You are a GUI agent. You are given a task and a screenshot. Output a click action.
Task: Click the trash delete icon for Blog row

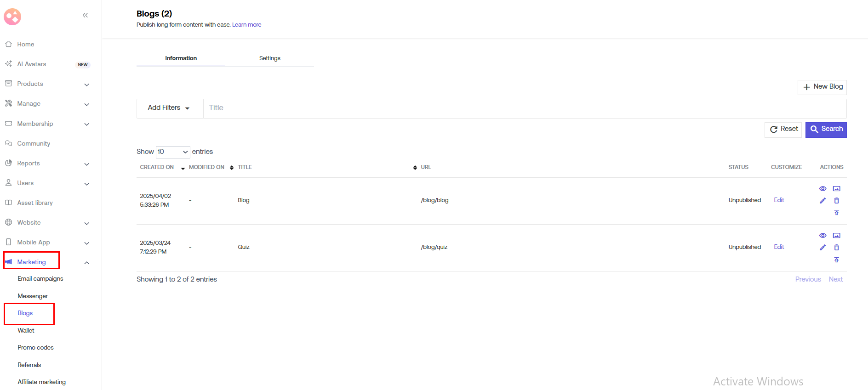click(x=836, y=201)
